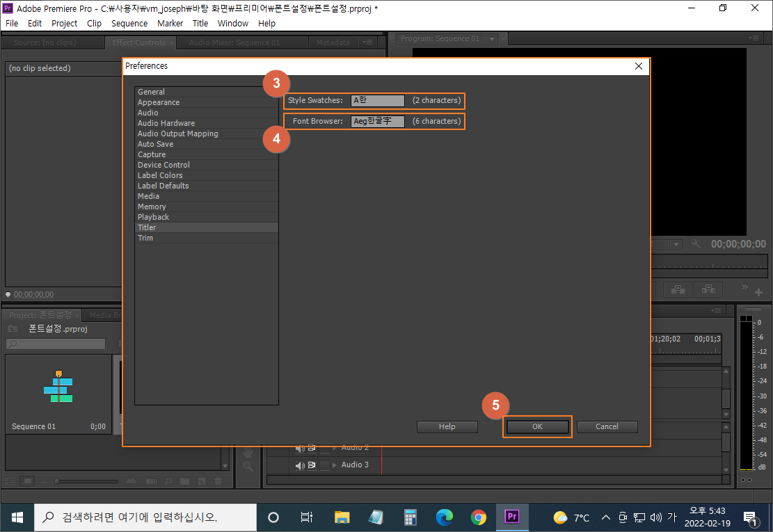Click the Project panel thumbnail zoom slider handle
This screenshot has height=532, width=773.
[56, 481]
